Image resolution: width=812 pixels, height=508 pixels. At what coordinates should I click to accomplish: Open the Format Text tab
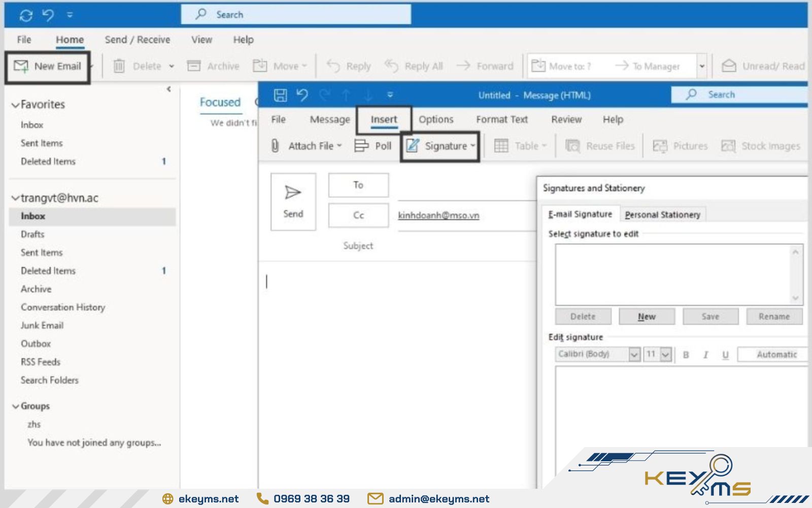[x=502, y=120]
